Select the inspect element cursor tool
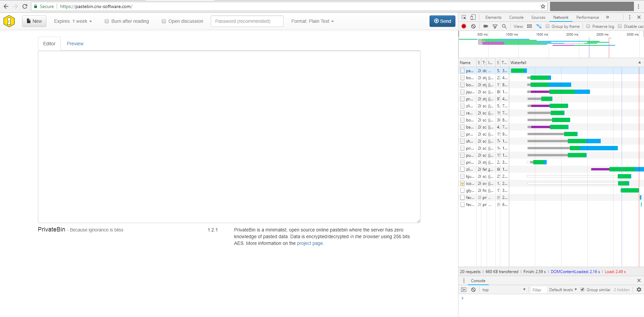644x317 pixels. pyautogui.click(x=464, y=17)
